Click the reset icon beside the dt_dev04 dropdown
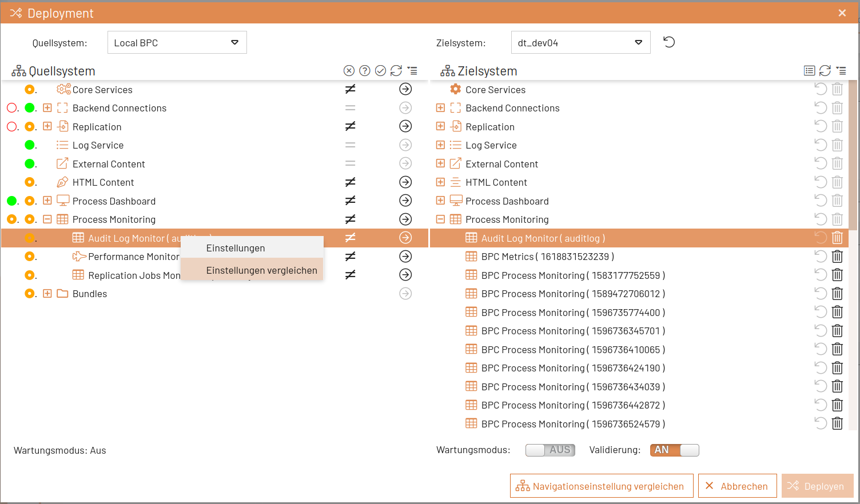The width and height of the screenshot is (860, 504). click(668, 42)
